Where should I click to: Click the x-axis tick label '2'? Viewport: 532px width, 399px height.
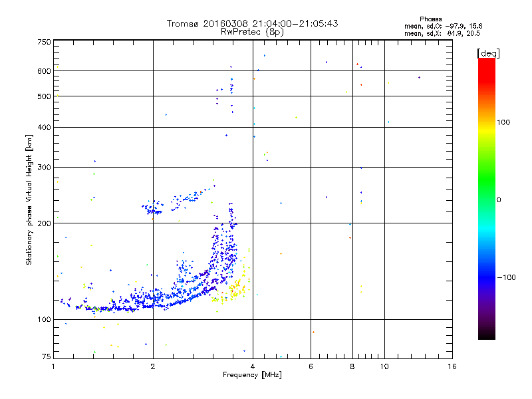[x=153, y=366]
